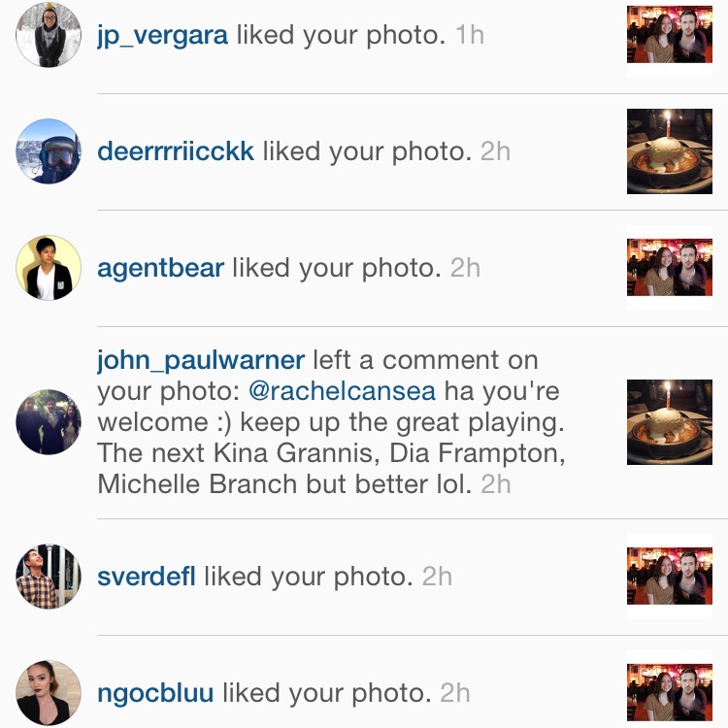Tap ngocbluu's profile picture
The width and height of the screenshot is (728, 728).
click(49, 693)
